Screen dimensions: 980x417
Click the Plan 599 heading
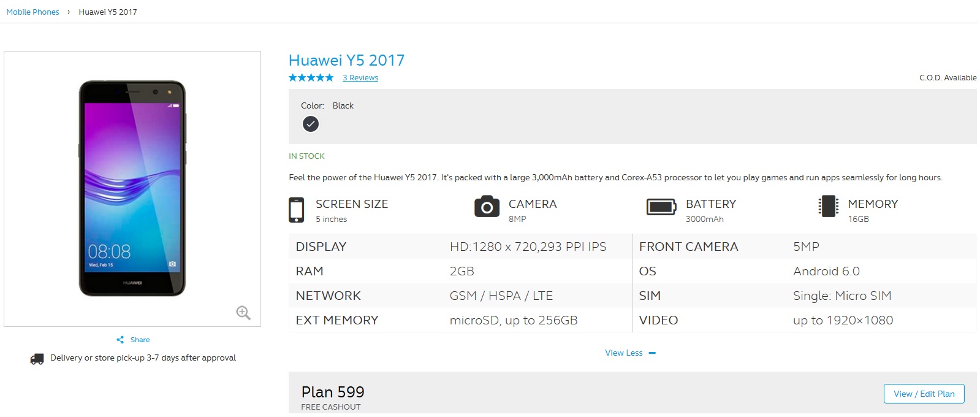pyautogui.click(x=333, y=392)
